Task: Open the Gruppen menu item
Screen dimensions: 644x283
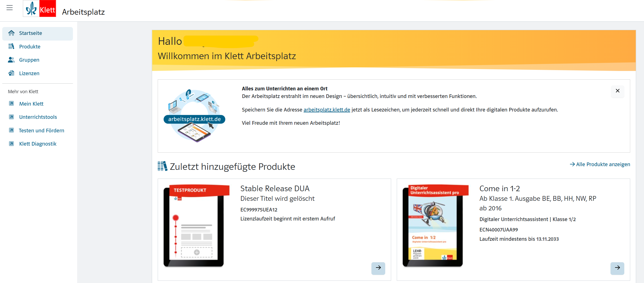Action: click(29, 60)
